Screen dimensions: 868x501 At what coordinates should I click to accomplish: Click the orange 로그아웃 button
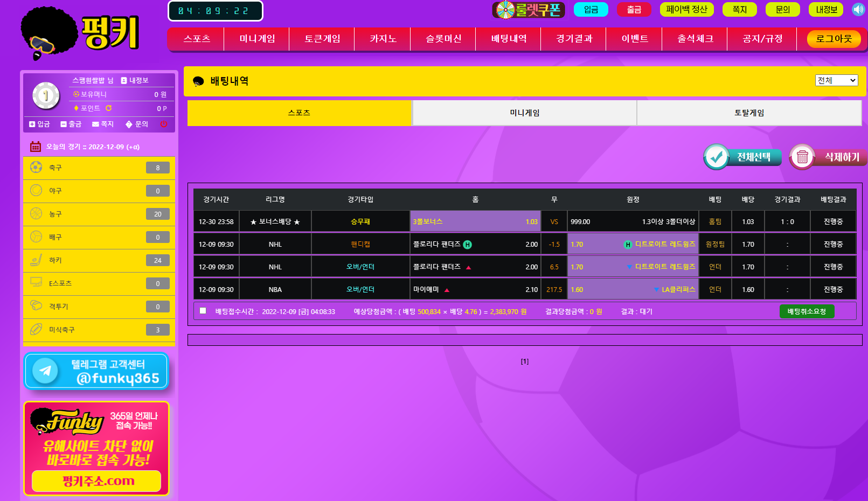click(834, 39)
